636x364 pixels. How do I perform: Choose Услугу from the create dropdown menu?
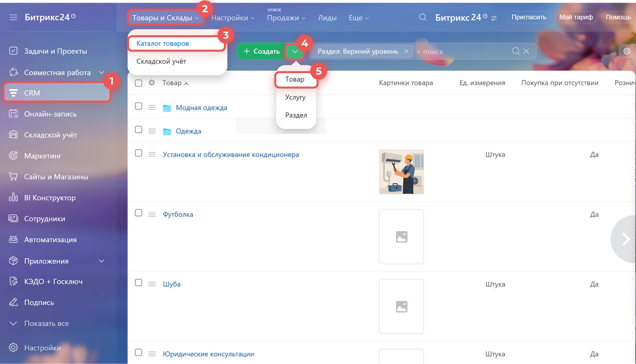point(295,97)
